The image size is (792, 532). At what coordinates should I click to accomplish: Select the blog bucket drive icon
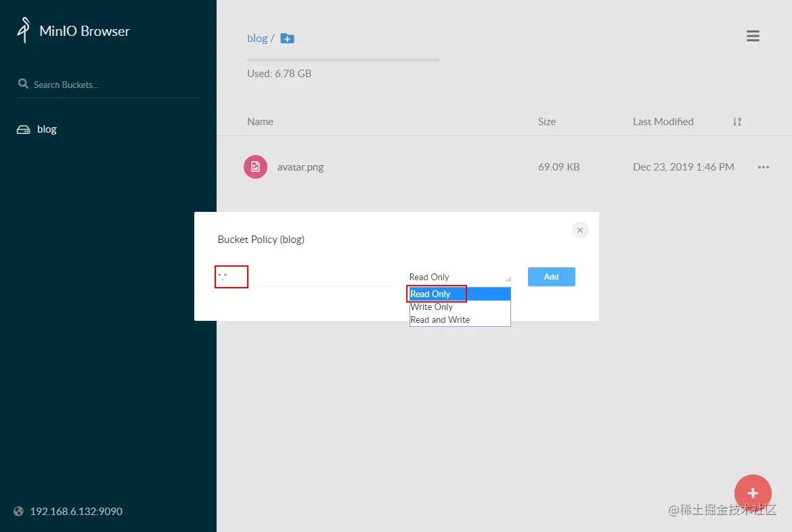coord(23,130)
